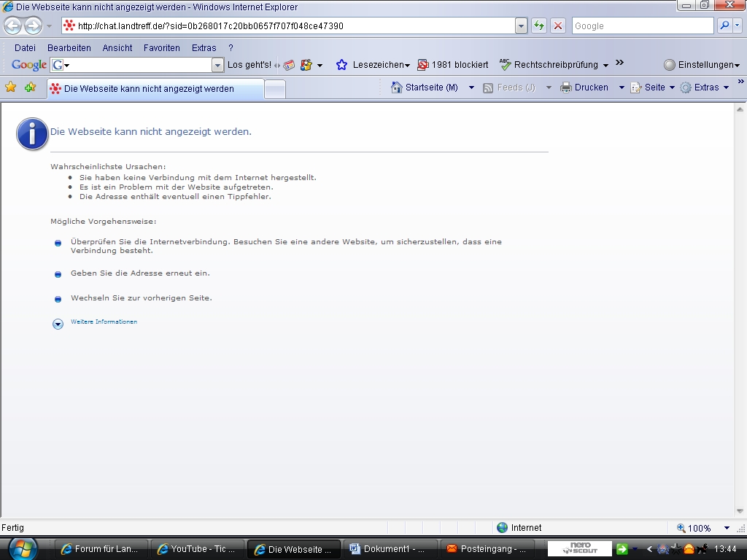747x560 pixels.
Task: Click the Drucken printer icon
Action: pos(566,87)
